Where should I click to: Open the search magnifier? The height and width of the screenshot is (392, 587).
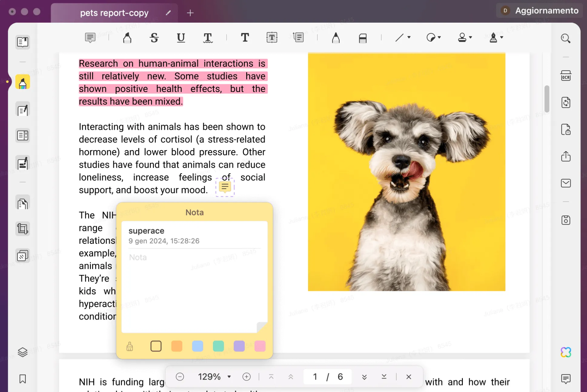pyautogui.click(x=565, y=38)
